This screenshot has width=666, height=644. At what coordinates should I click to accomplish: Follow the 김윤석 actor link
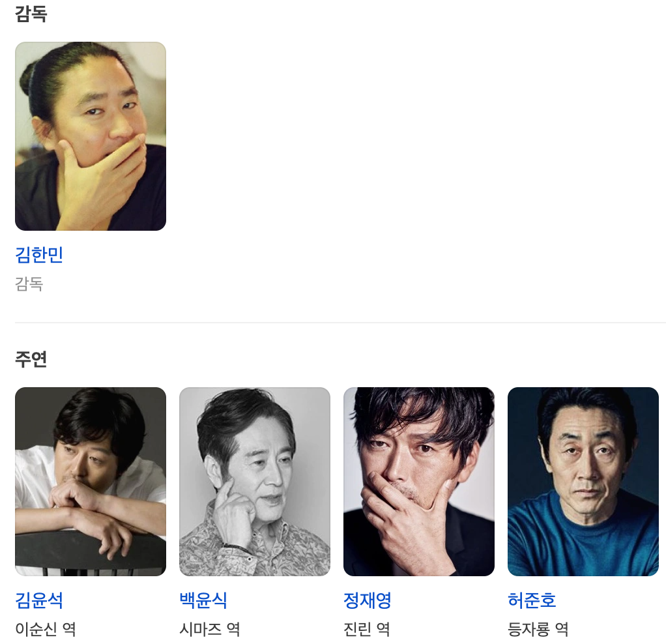tap(39, 600)
